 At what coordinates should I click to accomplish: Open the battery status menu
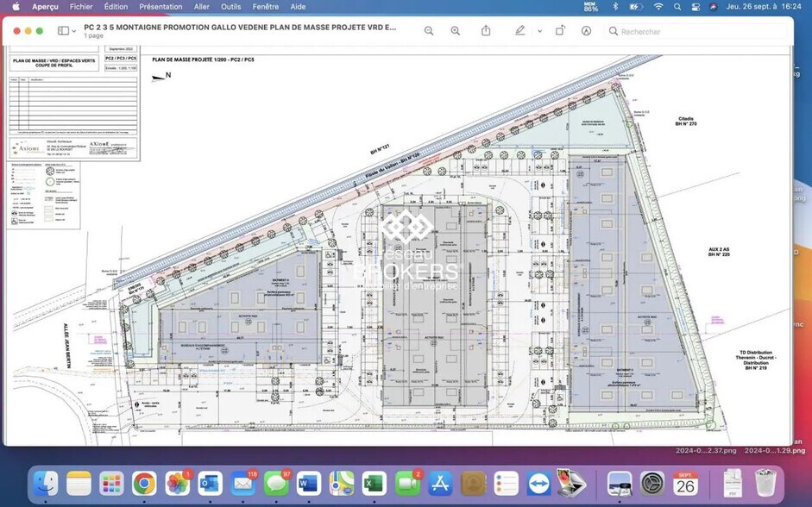[x=636, y=6]
